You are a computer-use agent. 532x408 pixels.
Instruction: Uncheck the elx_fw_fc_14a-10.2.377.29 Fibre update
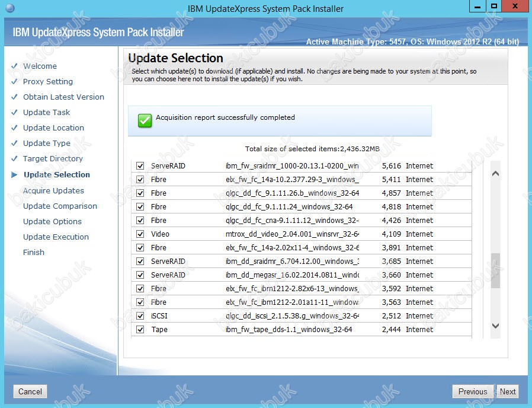pos(140,179)
